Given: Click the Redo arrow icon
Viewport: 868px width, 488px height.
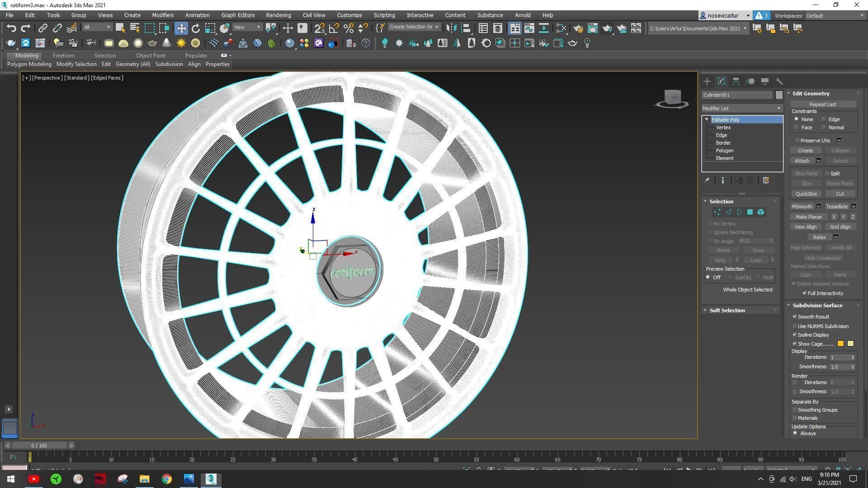Looking at the screenshot, I should coord(26,28).
